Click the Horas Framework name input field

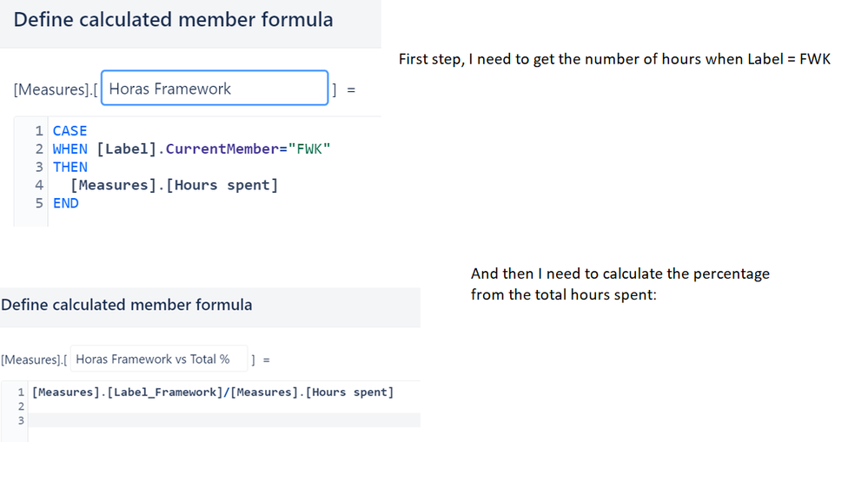click(215, 88)
